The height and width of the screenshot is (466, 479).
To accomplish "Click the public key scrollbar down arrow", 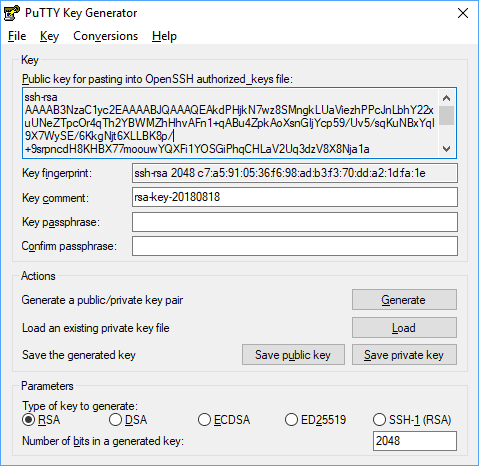I will click(447, 149).
